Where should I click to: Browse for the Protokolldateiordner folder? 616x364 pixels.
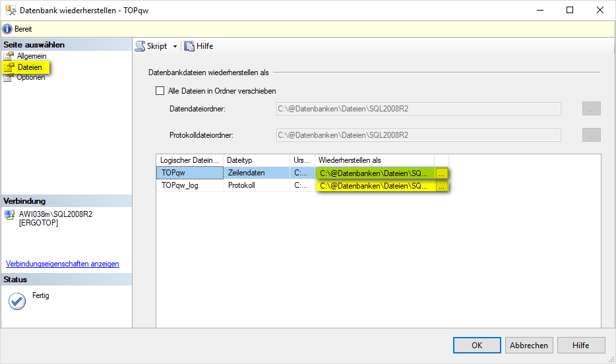591,135
